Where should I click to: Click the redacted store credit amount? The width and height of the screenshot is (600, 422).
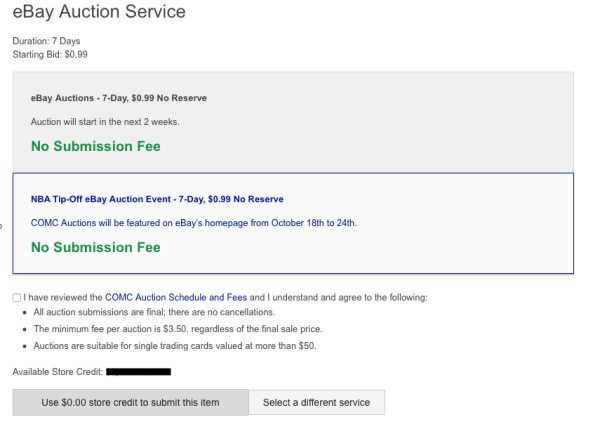(x=138, y=371)
